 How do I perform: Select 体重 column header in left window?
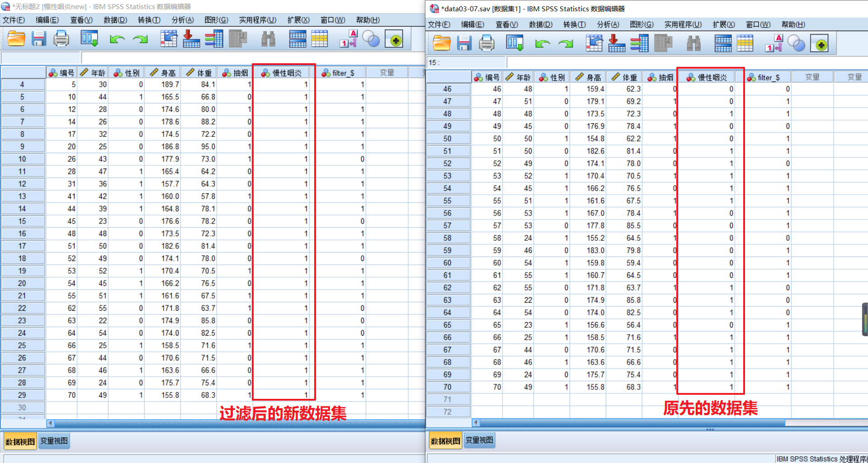click(x=199, y=73)
